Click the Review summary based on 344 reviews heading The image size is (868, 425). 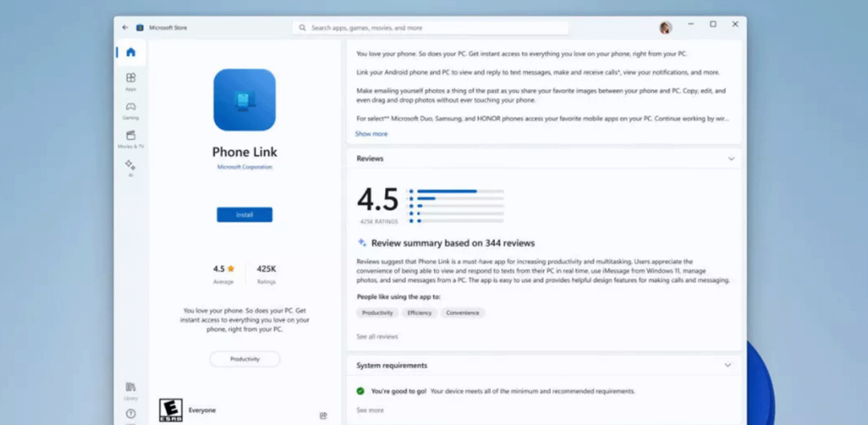[453, 243]
